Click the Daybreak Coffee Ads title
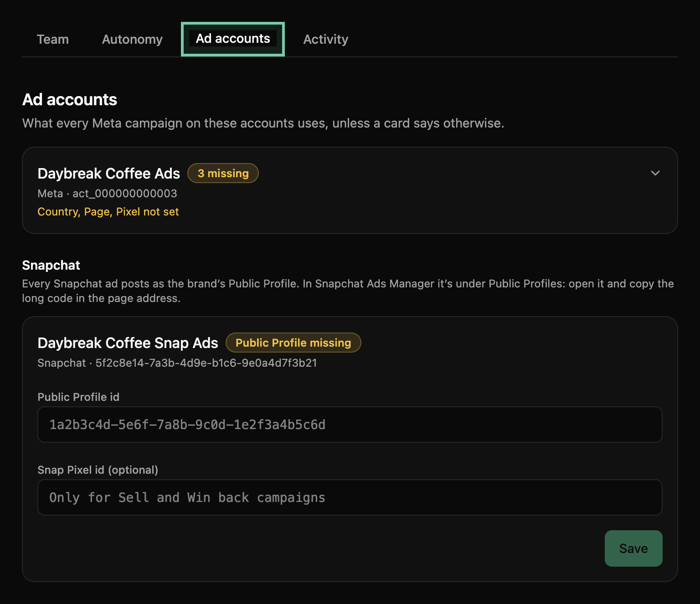700x604 pixels. (109, 174)
